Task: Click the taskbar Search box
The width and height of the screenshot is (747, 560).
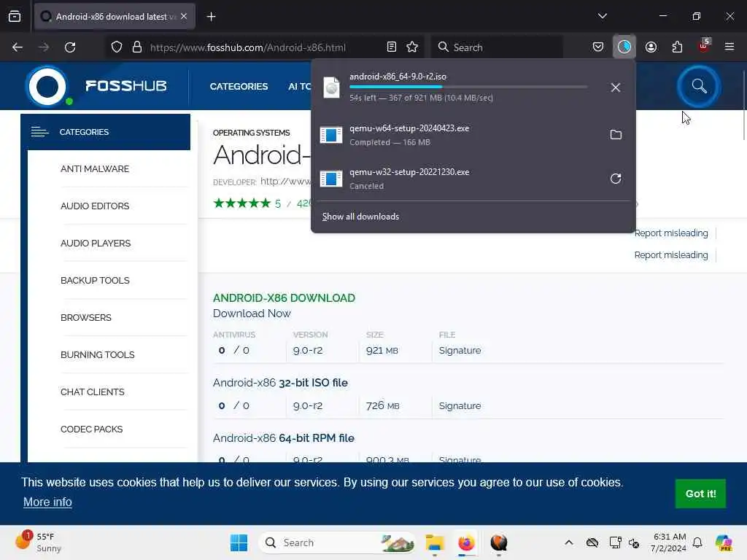Action: click(337, 542)
